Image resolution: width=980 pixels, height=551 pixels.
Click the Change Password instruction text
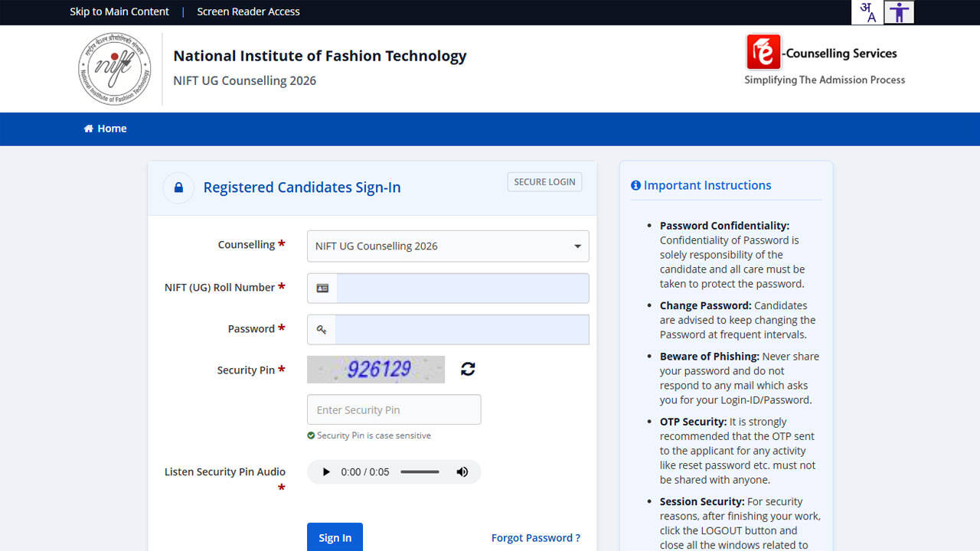tap(737, 320)
